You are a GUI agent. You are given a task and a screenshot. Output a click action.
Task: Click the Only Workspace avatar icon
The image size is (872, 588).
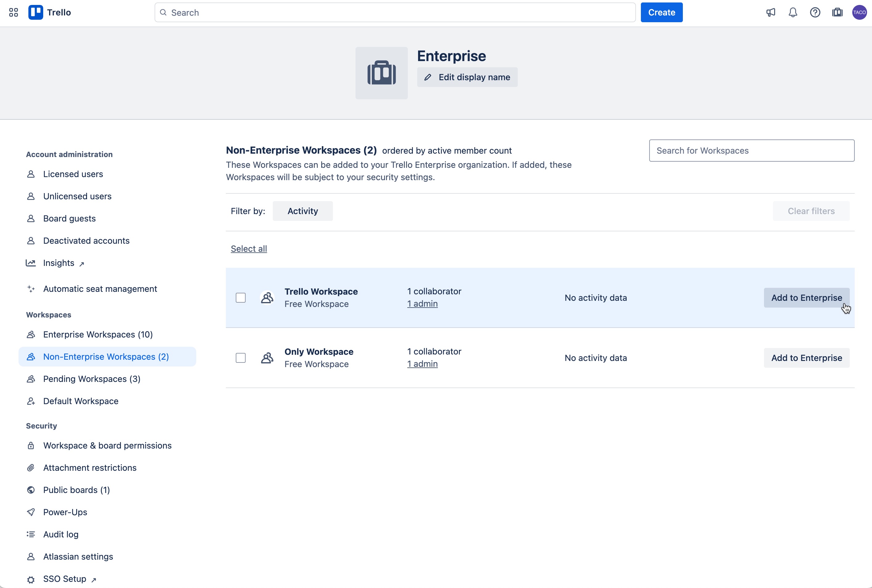[x=267, y=358]
